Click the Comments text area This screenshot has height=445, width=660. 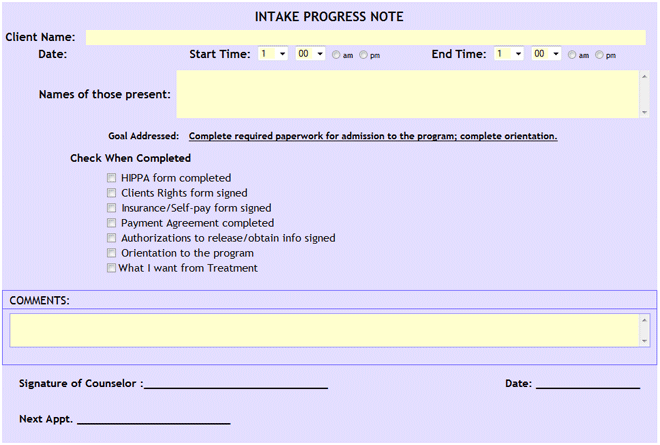[x=325, y=330]
